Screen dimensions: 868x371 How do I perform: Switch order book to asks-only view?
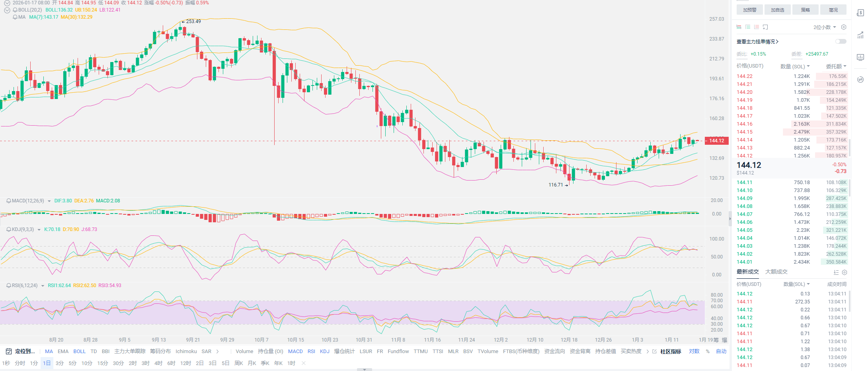click(x=757, y=27)
